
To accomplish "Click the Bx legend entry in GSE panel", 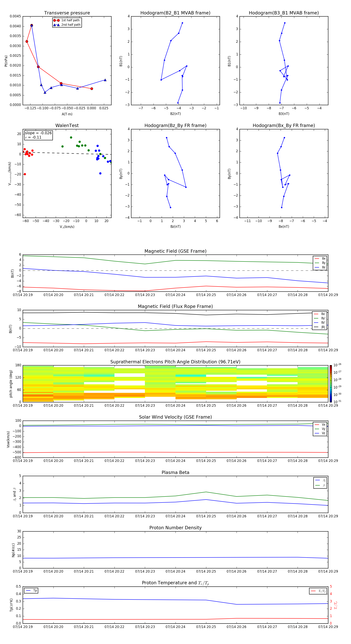I will click(x=320, y=259).
